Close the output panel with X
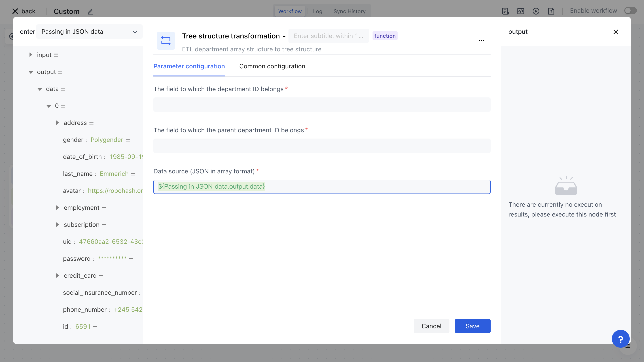This screenshot has height=362, width=644. coord(616,32)
